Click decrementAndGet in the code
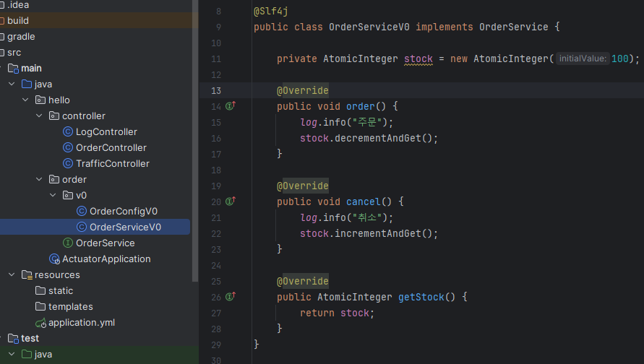The image size is (644, 364). 378,138
